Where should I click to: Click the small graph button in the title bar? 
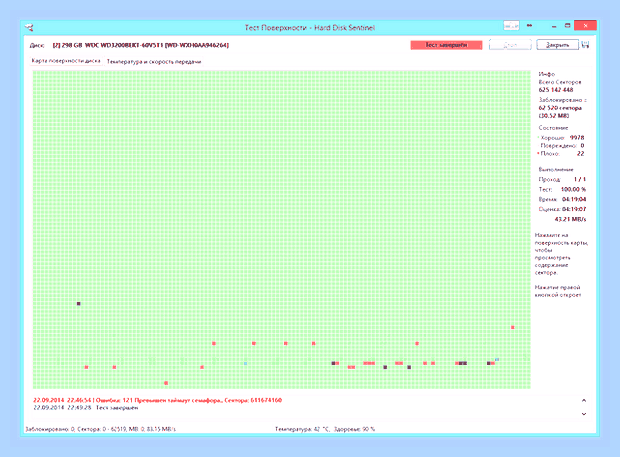pos(511,26)
